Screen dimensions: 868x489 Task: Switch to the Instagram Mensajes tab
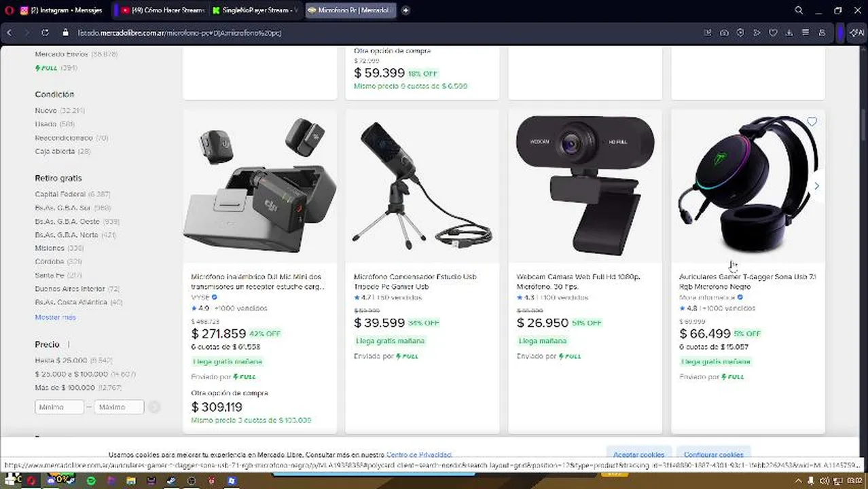(61, 10)
